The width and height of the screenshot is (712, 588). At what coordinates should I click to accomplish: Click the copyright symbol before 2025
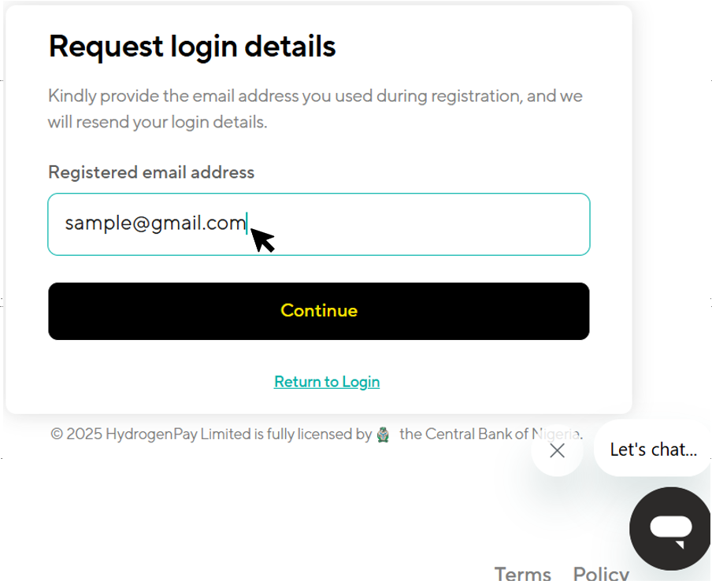57,435
